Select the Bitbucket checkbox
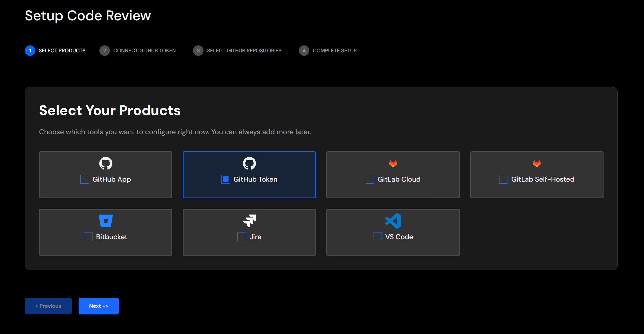This screenshot has height=334, width=644. coord(88,237)
